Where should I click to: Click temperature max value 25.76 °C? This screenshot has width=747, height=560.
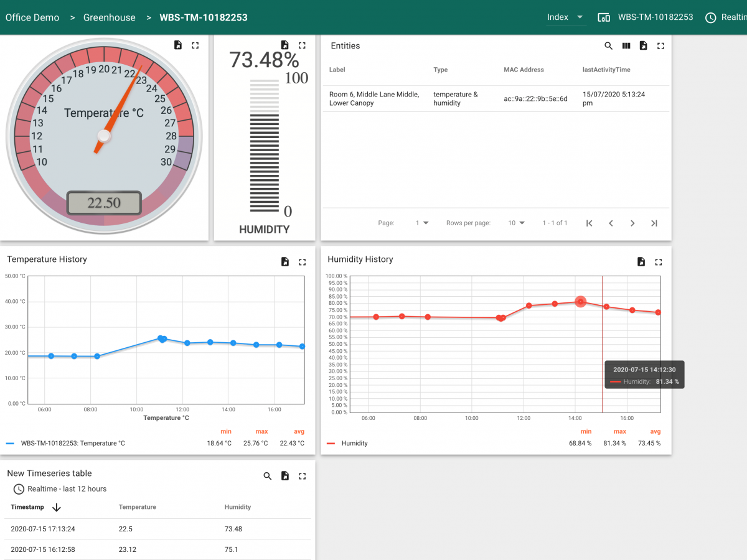click(x=256, y=444)
